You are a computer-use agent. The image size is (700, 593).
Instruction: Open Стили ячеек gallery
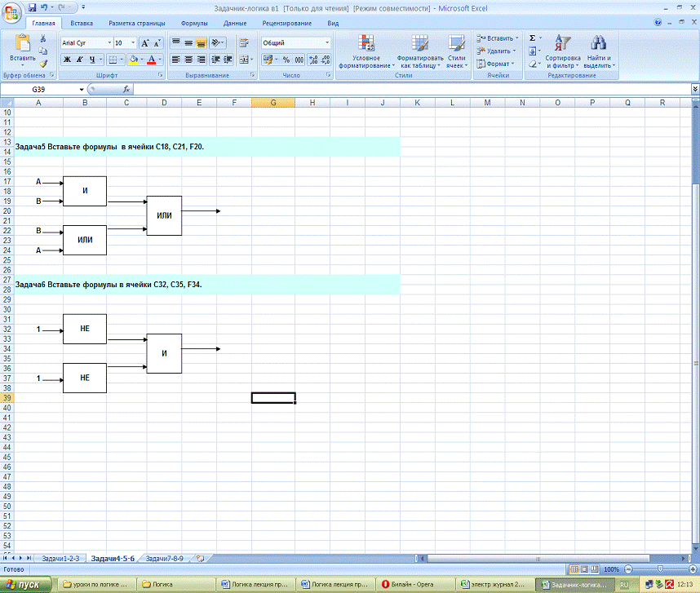point(457,51)
